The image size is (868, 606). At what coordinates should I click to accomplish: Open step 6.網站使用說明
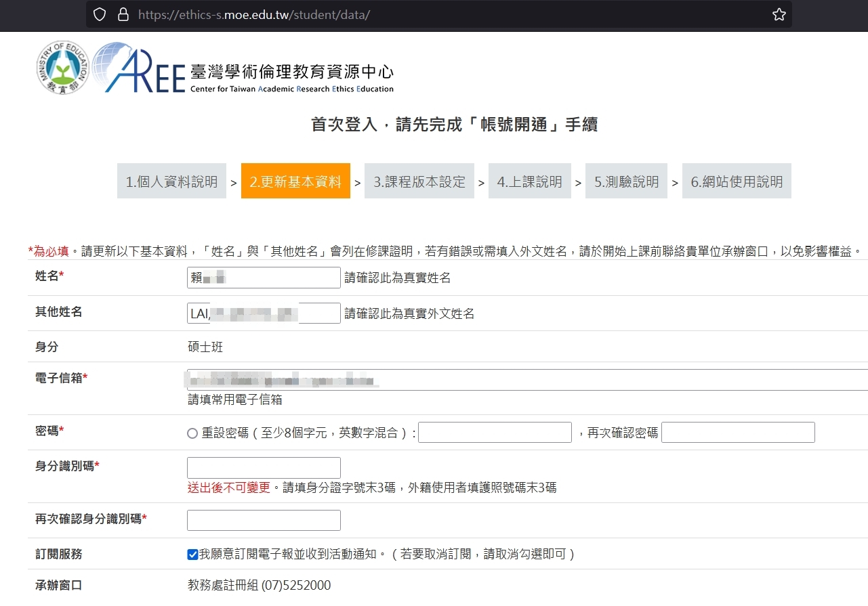point(737,181)
